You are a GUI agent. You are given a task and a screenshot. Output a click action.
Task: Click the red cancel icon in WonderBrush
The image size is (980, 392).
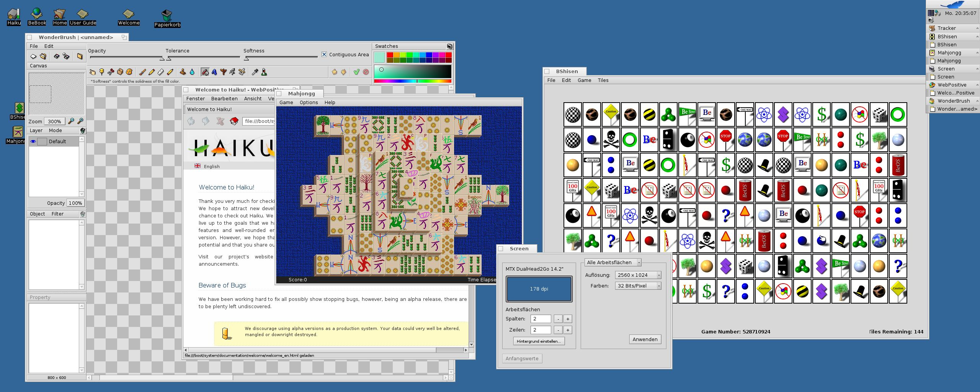click(366, 72)
